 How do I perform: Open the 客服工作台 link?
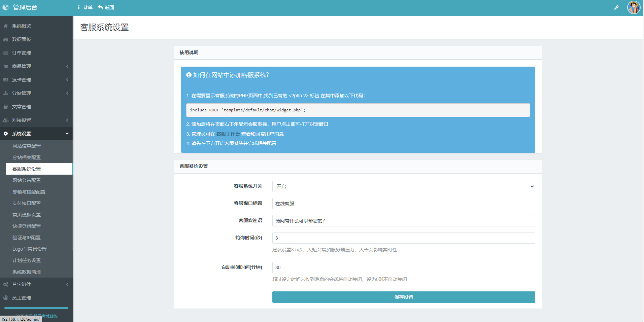coord(228,134)
